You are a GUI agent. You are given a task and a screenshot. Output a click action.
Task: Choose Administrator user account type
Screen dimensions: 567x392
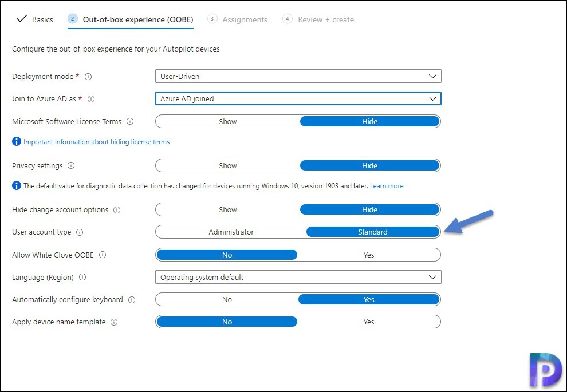231,232
